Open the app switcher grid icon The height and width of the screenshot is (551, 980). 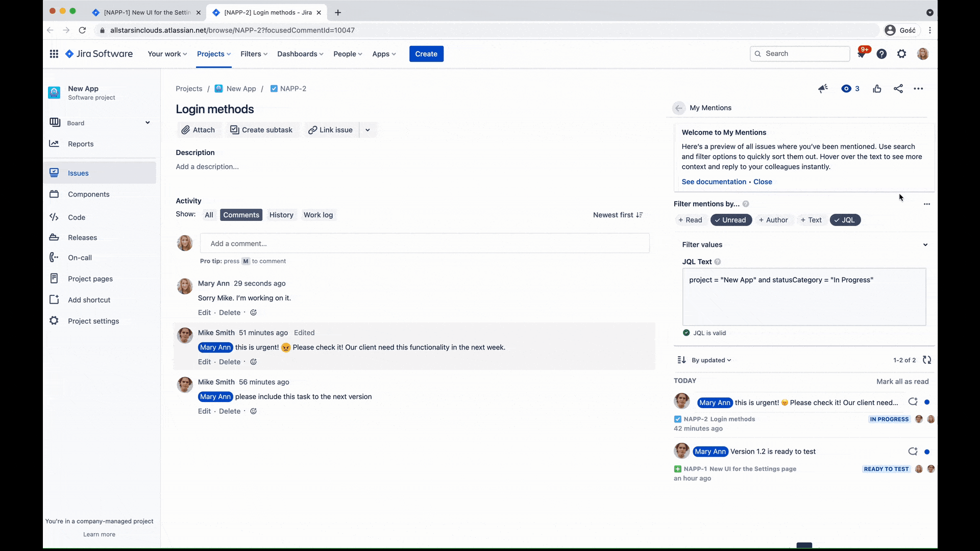(x=54, y=54)
